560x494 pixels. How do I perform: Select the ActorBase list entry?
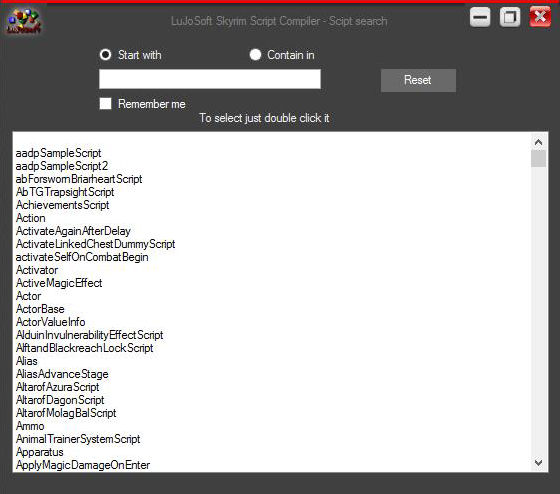point(40,309)
